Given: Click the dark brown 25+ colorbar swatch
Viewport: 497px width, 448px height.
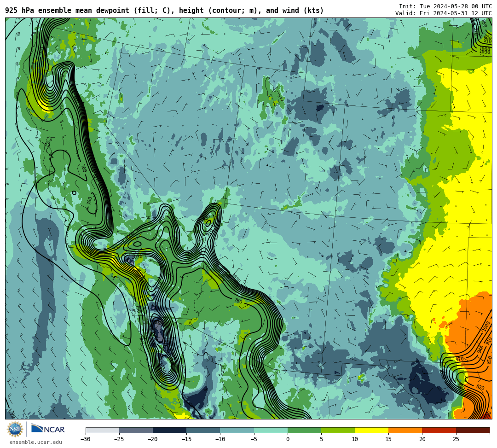Looking at the screenshot, I should tap(473, 430).
